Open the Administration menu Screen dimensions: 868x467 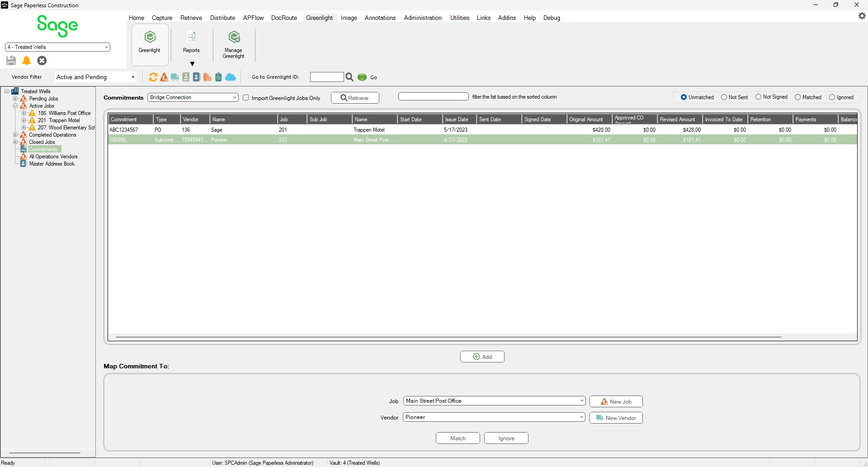(423, 18)
